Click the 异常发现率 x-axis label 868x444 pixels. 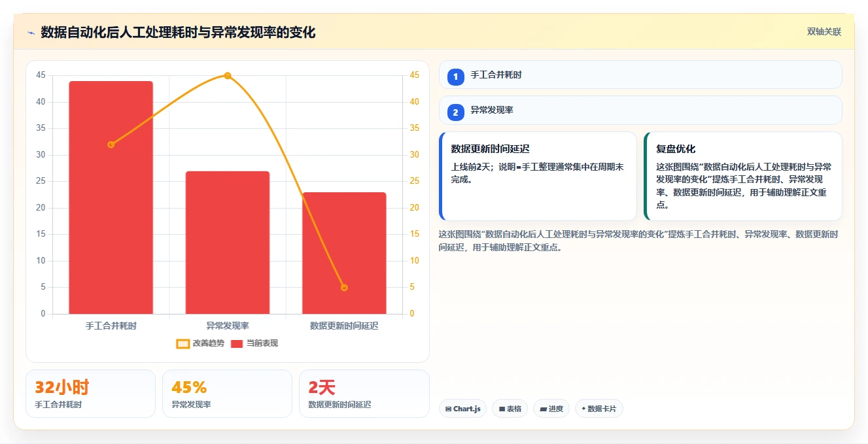[228, 325]
